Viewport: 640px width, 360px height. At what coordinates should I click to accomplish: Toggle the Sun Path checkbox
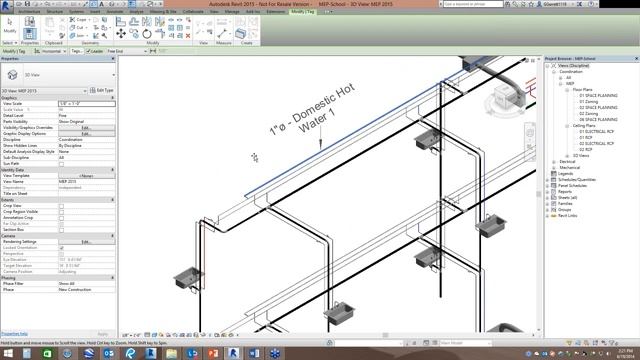tap(62, 164)
